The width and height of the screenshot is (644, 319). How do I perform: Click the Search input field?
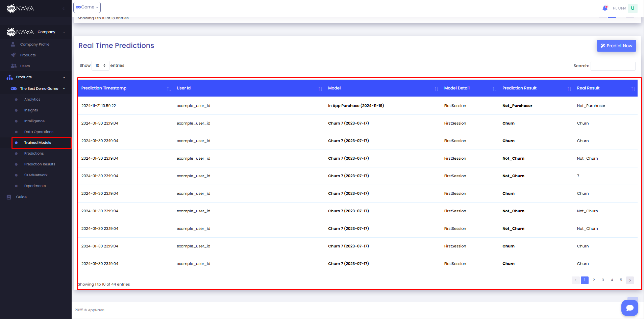click(x=613, y=66)
